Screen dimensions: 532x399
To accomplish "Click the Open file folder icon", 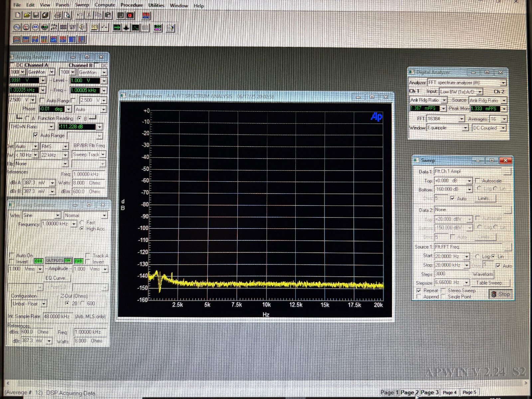I will (x=27, y=15).
